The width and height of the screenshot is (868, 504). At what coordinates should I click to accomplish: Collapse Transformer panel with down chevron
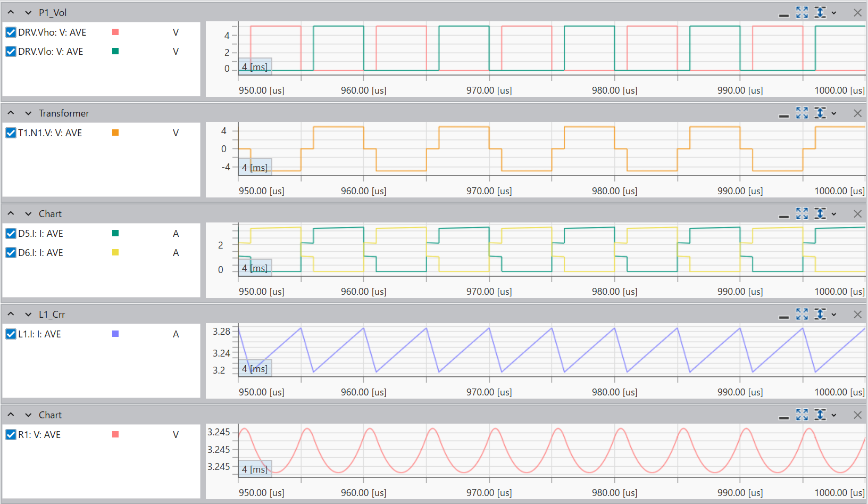point(28,113)
